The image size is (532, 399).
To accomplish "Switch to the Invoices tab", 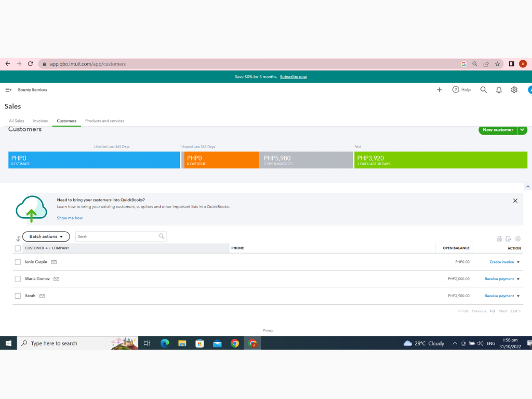I will click(41, 121).
